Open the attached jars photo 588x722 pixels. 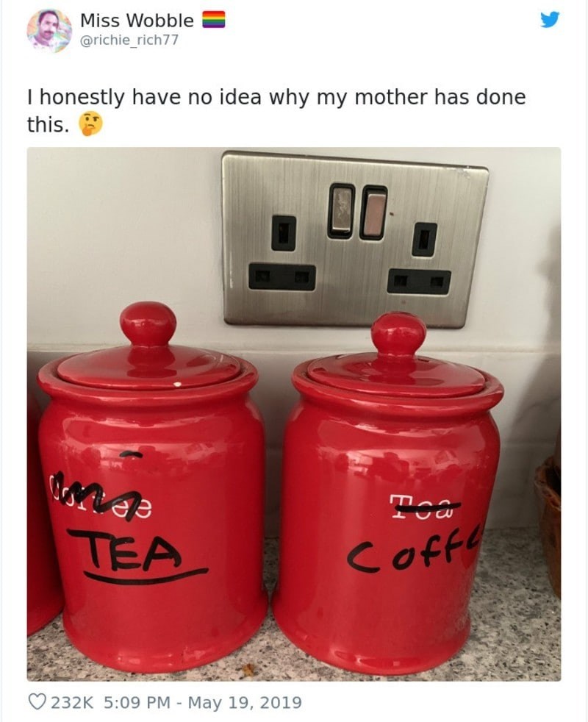point(294,414)
